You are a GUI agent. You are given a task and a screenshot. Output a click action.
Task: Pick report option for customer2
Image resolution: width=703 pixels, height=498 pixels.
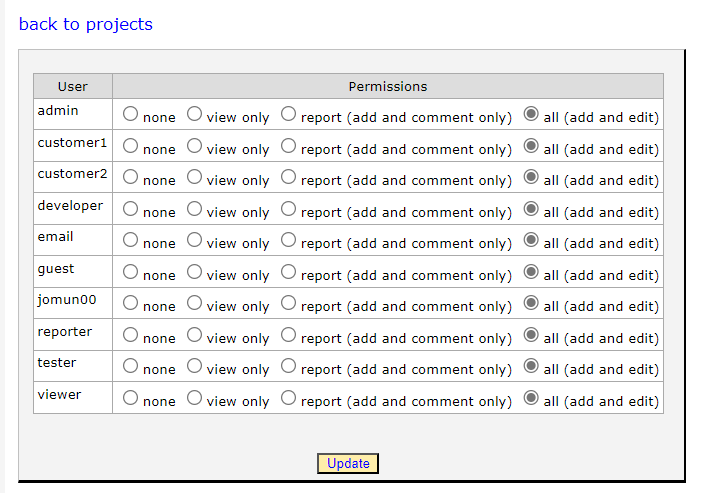[288, 177]
